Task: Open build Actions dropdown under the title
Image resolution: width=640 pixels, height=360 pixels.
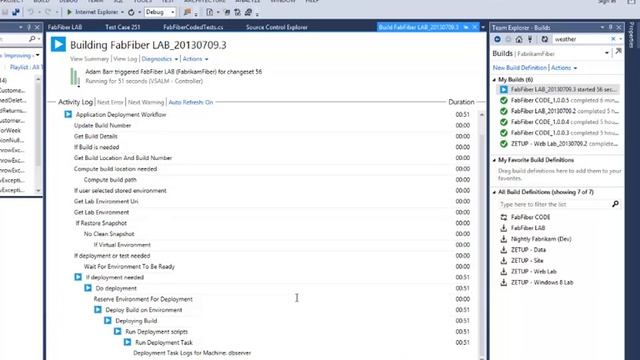Action: coord(195,59)
